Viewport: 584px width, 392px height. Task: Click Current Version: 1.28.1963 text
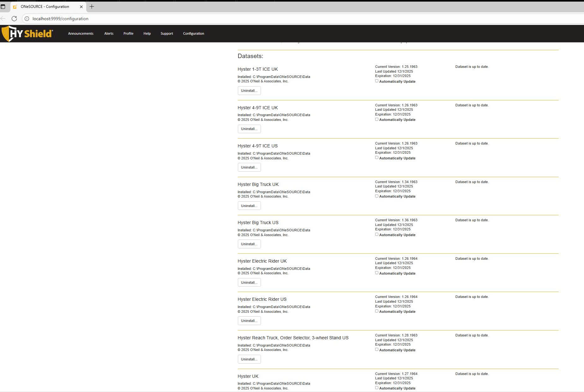click(396, 335)
